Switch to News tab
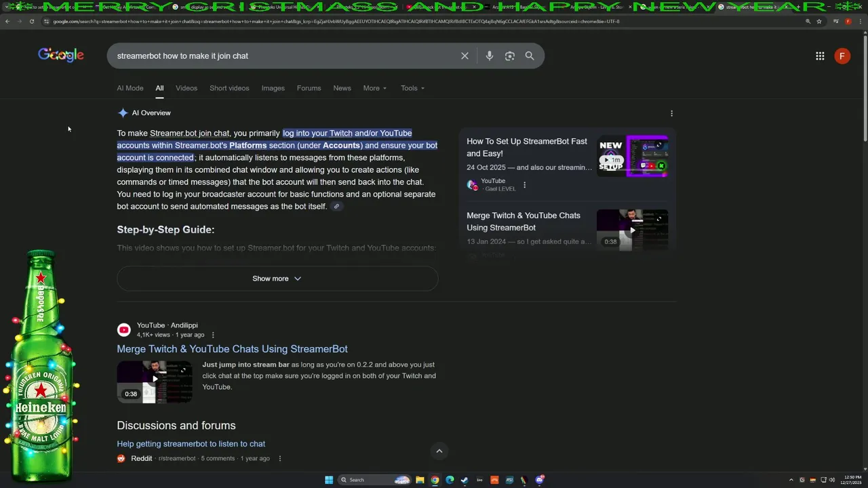868x488 pixels. pos(342,88)
